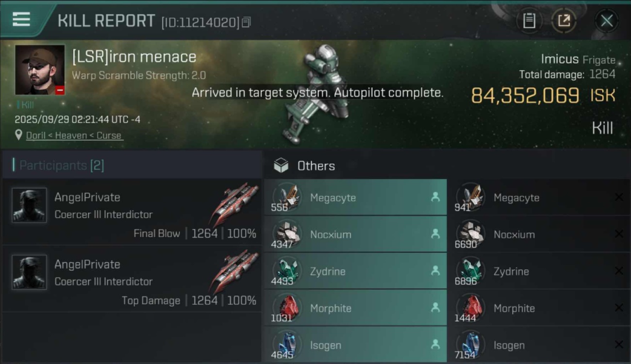Click the Isogen 4645 dropped item
The height and width of the screenshot is (364, 631).
click(x=355, y=345)
